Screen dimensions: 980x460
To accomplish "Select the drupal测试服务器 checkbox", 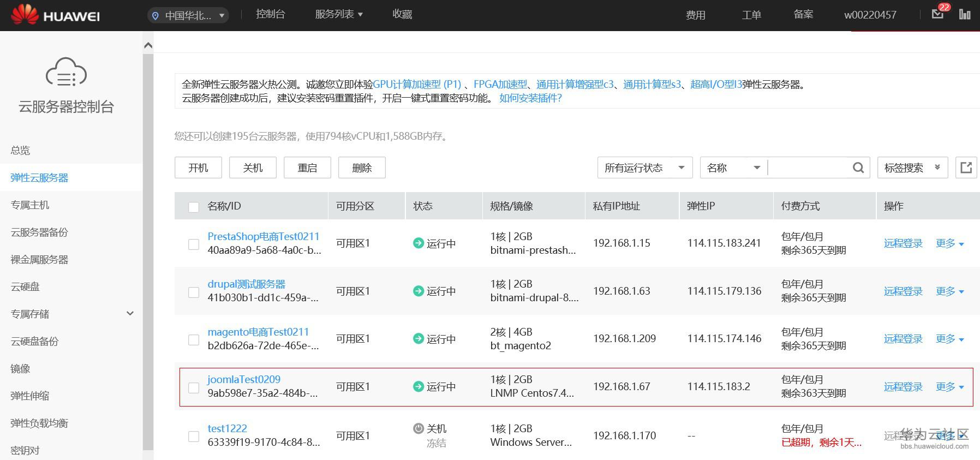I will [x=193, y=292].
